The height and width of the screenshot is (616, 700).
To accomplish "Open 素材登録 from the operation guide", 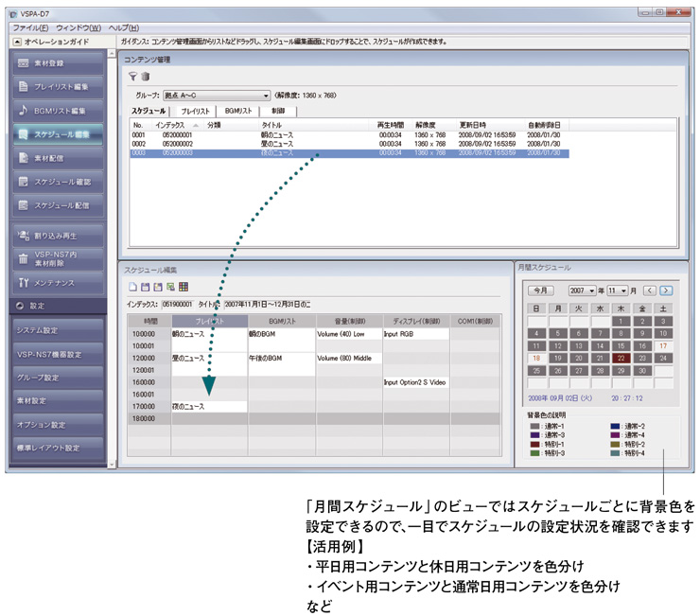I will click(60, 63).
